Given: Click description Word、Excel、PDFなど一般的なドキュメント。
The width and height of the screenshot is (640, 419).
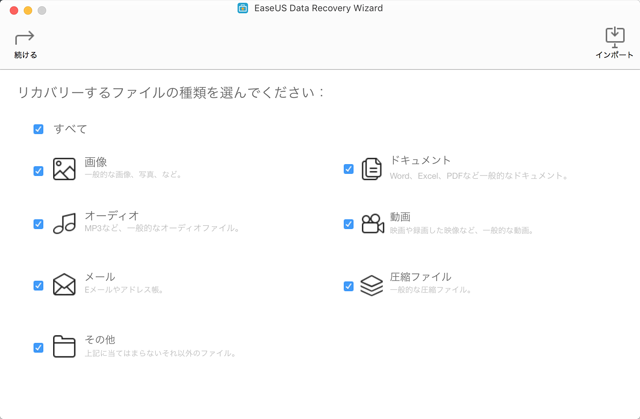Looking at the screenshot, I should pyautogui.click(x=479, y=176).
